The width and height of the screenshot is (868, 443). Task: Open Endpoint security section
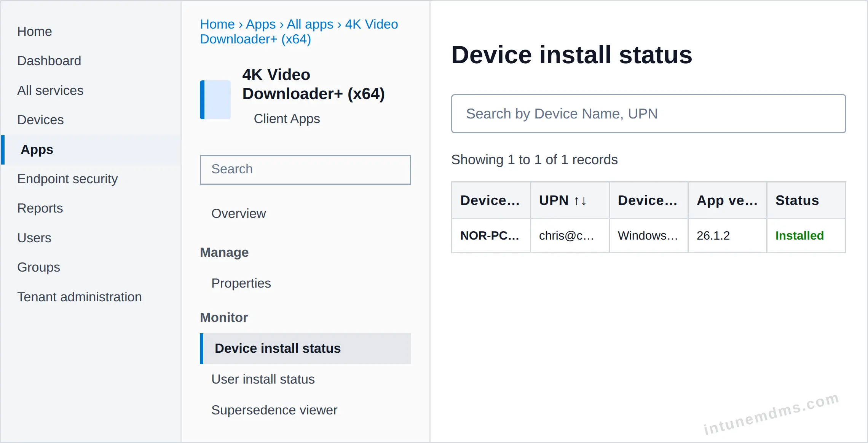(67, 179)
